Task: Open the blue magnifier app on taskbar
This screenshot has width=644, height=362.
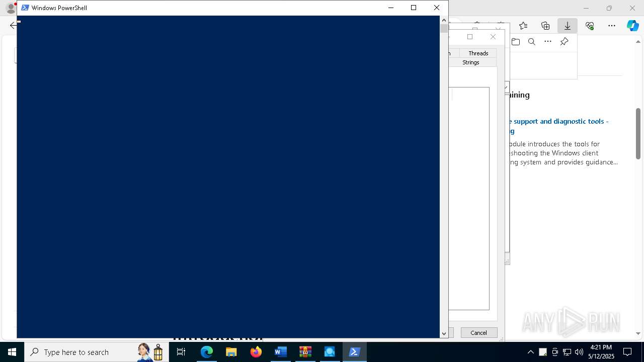Action: 330,352
